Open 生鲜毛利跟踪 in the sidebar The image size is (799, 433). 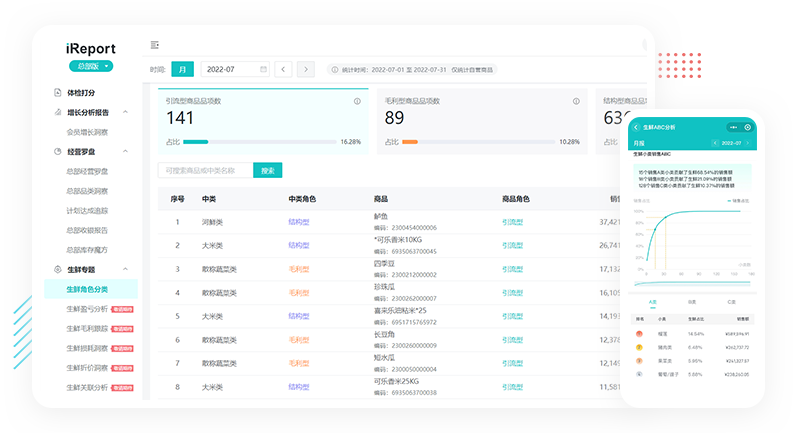tap(87, 329)
